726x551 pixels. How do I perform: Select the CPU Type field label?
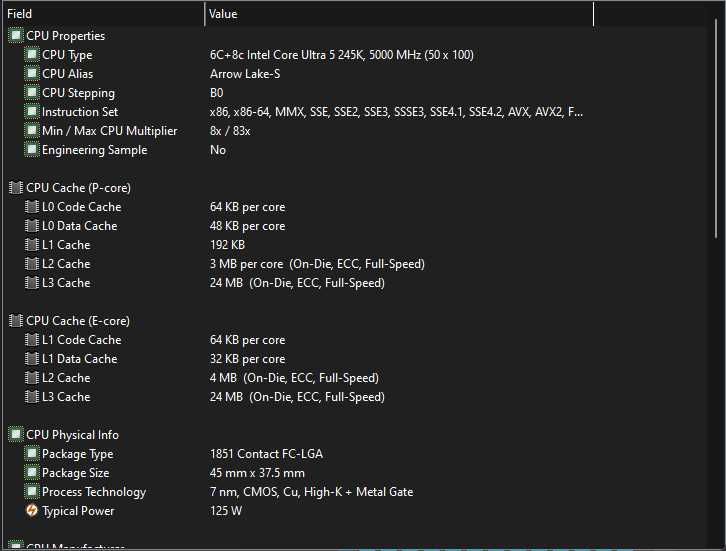[67, 55]
